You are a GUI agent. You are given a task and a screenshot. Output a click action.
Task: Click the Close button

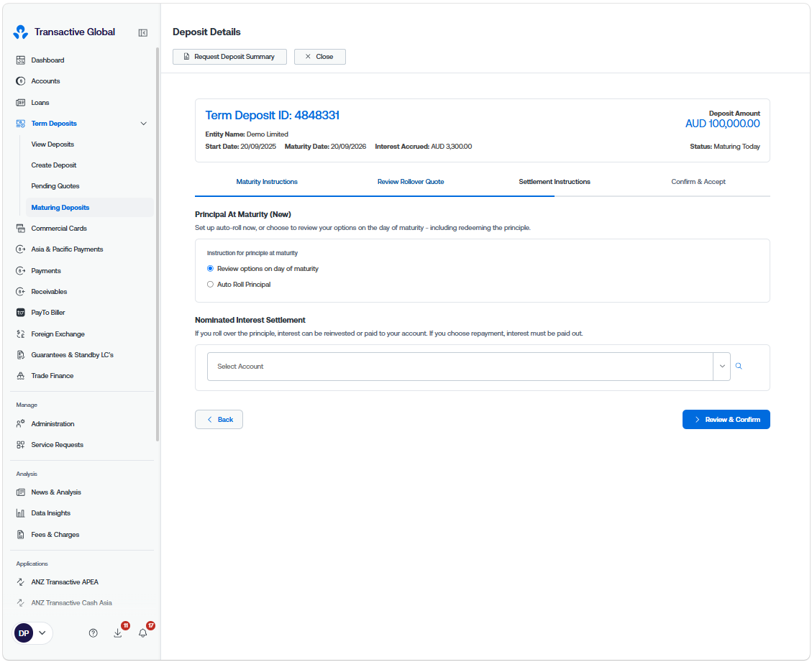pos(319,56)
